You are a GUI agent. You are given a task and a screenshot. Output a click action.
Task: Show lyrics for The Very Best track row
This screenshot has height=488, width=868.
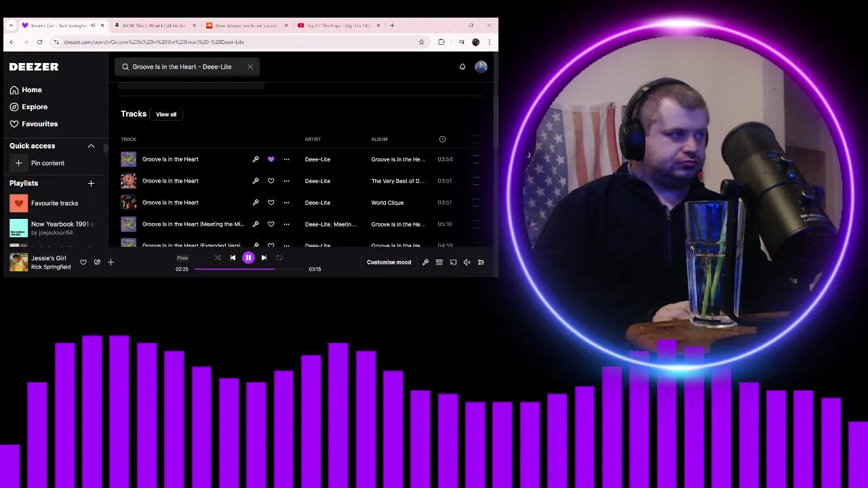256,181
